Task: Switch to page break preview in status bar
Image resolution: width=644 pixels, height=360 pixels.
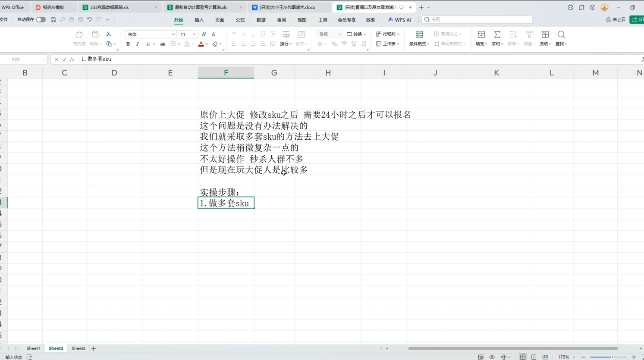Action: [545, 357]
